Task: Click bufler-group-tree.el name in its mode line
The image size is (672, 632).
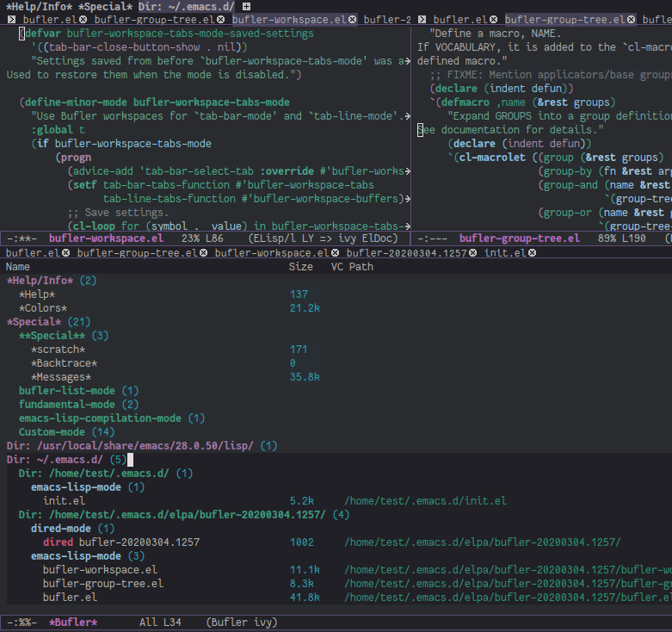Action: point(520,238)
